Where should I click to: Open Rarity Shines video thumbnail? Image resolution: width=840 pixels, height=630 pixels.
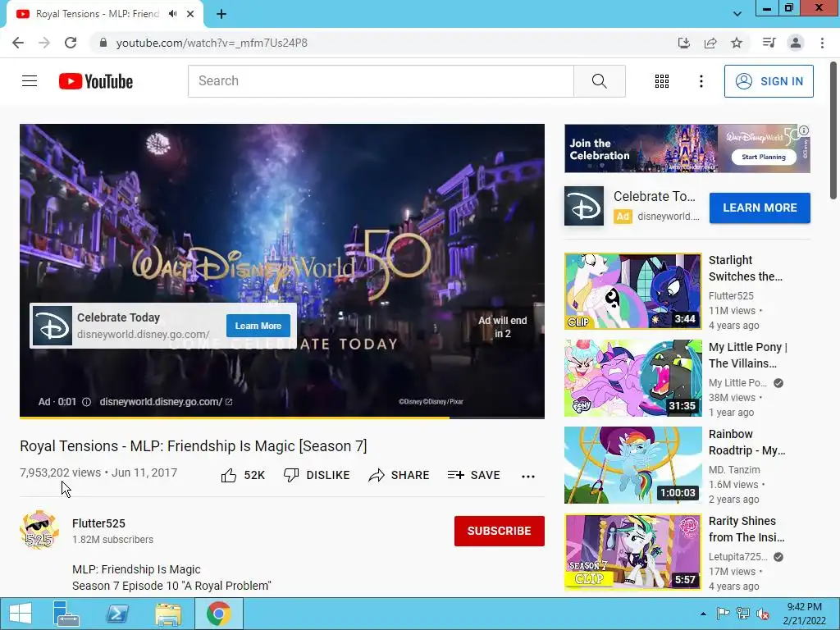click(x=632, y=552)
